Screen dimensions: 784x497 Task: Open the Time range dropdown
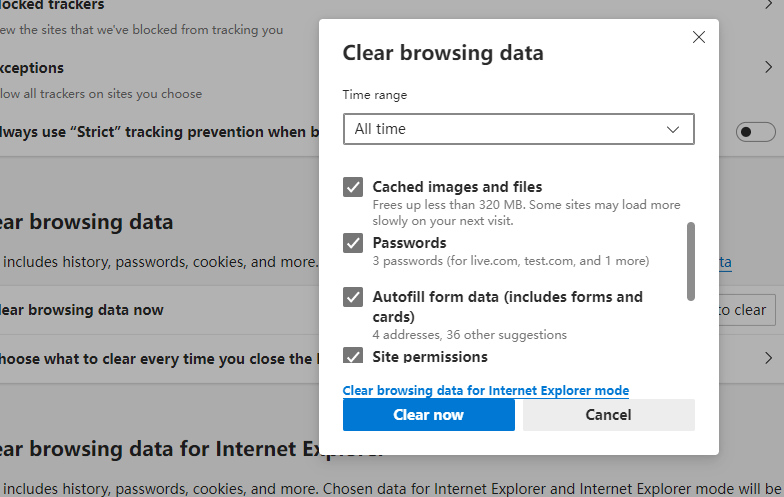[x=518, y=129]
